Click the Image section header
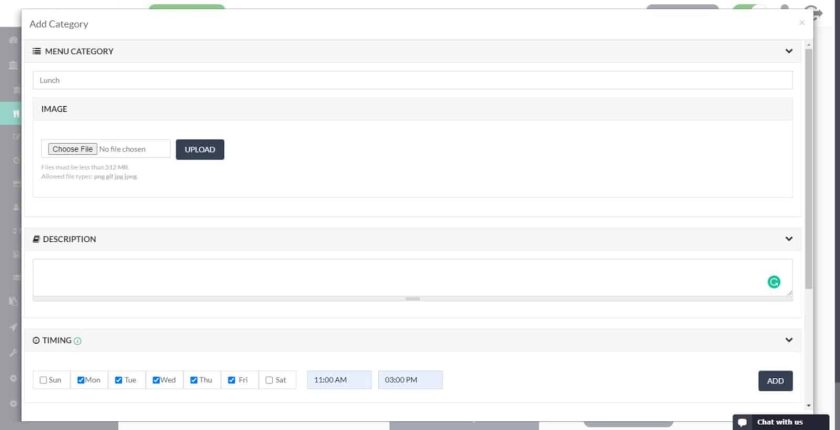The width and height of the screenshot is (840, 430). [412, 109]
